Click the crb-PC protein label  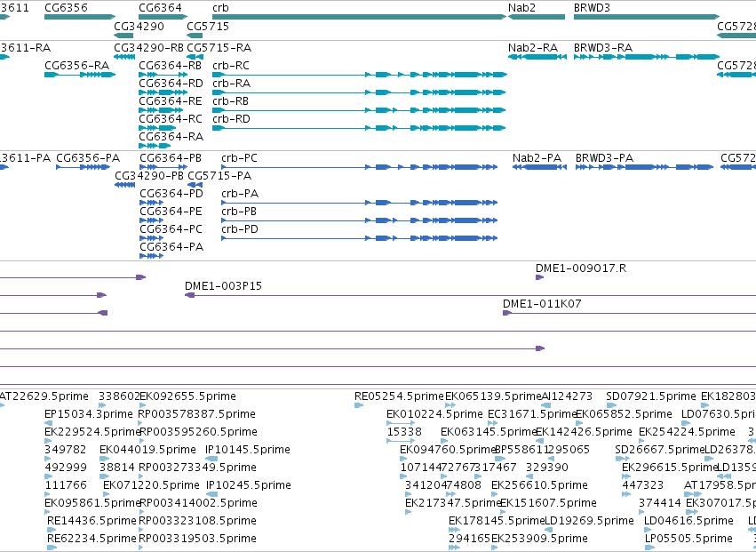(x=239, y=158)
